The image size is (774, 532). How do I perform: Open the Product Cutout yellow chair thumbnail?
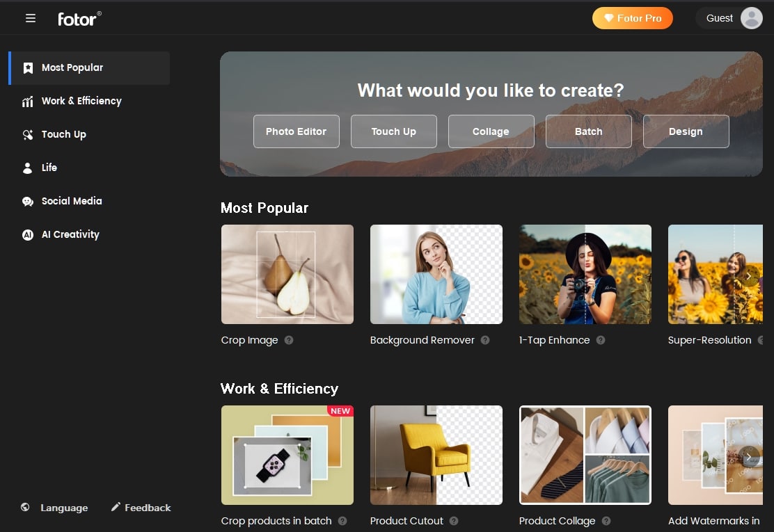(436, 455)
